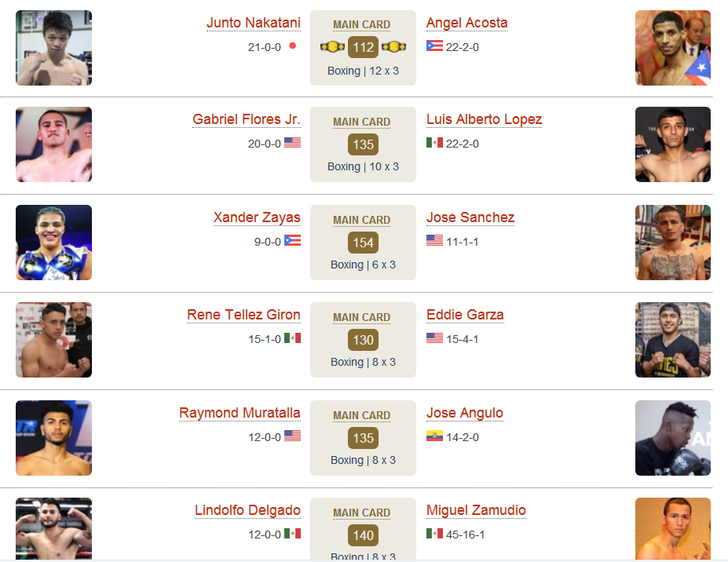The height and width of the screenshot is (562, 728).
Task: Open Miguel Zamudio's profile link
Action: (476, 510)
